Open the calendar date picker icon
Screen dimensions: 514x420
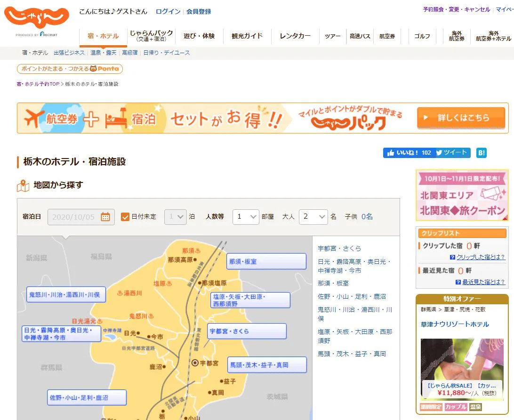click(x=105, y=217)
